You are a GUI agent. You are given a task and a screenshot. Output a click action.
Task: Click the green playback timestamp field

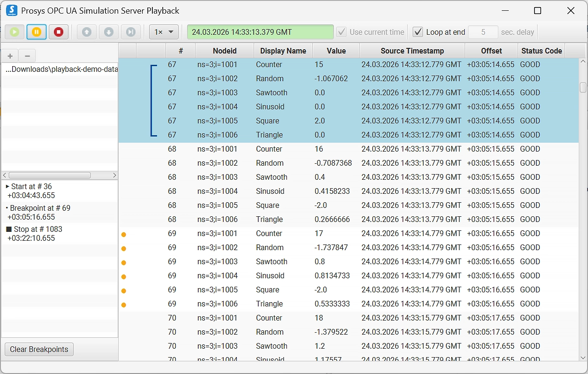[x=260, y=32]
